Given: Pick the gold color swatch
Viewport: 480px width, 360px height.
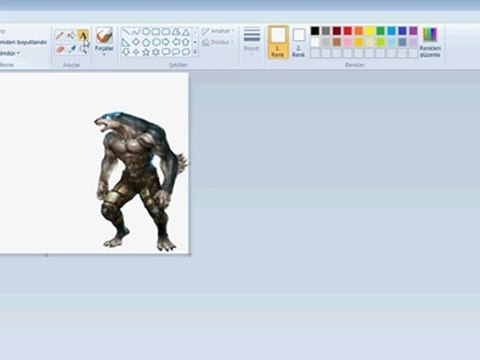Looking at the screenshot, I should [359, 42].
